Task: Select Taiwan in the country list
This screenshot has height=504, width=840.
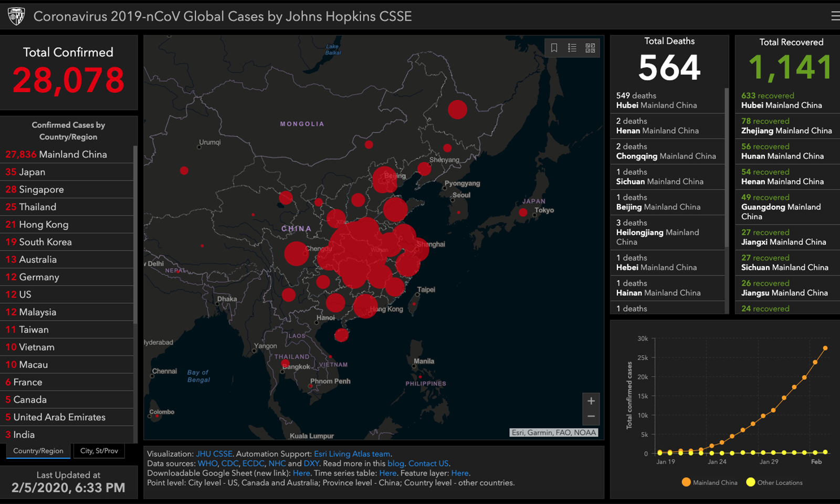Action: [67, 330]
